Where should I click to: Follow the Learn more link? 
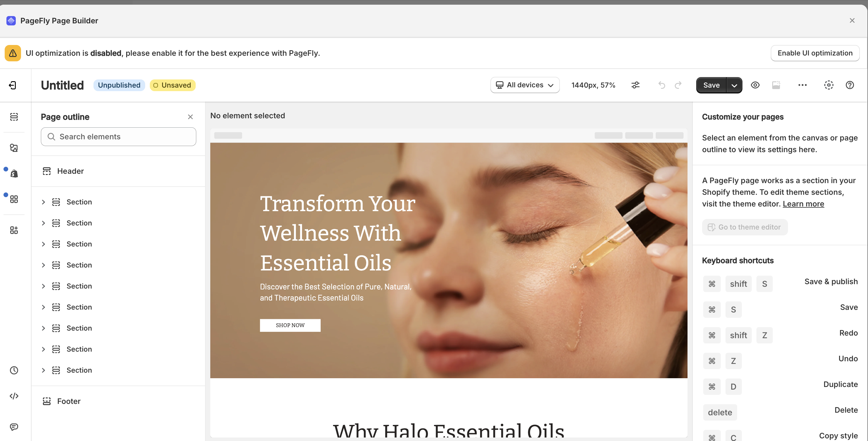pyautogui.click(x=803, y=204)
